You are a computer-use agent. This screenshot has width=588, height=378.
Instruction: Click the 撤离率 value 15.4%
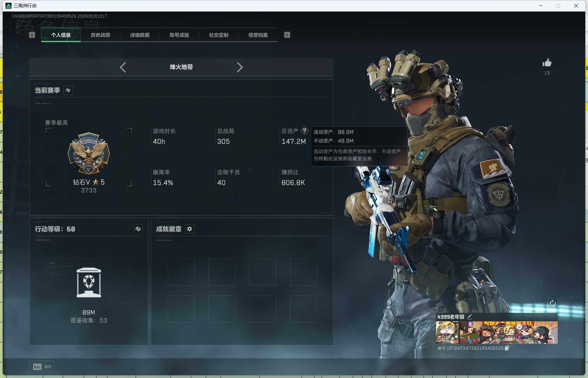(x=163, y=183)
